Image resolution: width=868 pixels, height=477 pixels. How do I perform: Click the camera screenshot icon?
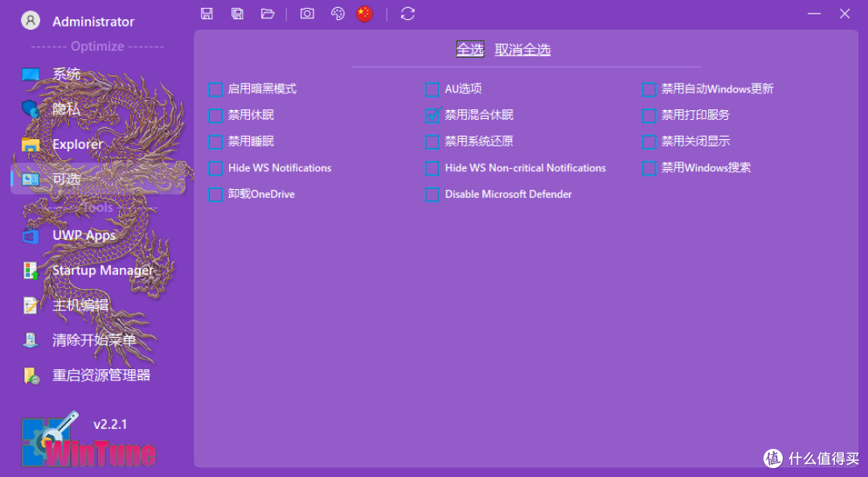(307, 14)
